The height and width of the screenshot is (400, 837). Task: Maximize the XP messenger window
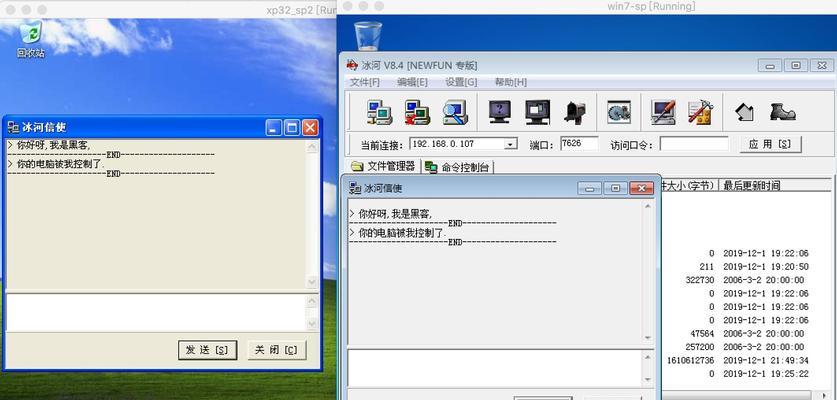(x=292, y=128)
